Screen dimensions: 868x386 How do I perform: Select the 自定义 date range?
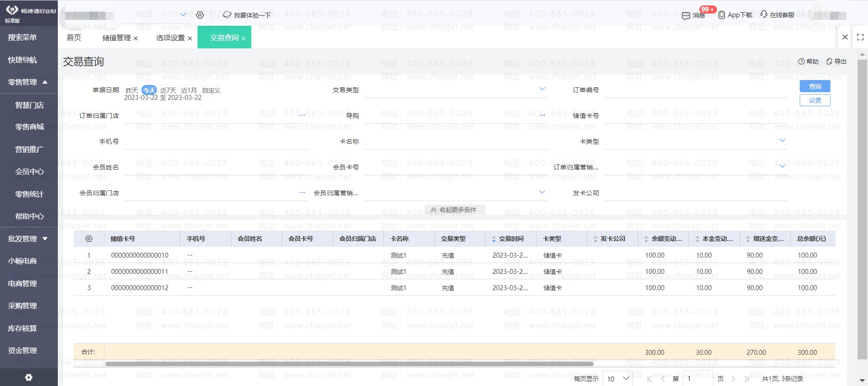tap(211, 90)
